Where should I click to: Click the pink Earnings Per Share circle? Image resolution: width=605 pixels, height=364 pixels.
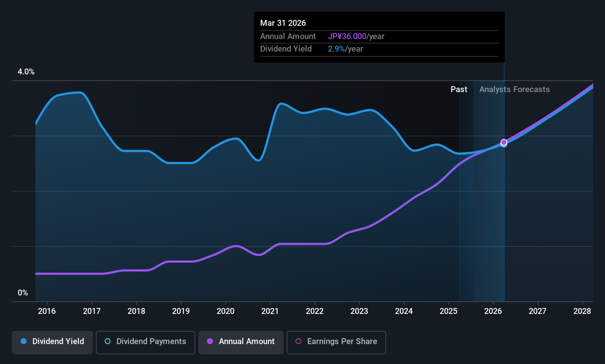point(298,341)
